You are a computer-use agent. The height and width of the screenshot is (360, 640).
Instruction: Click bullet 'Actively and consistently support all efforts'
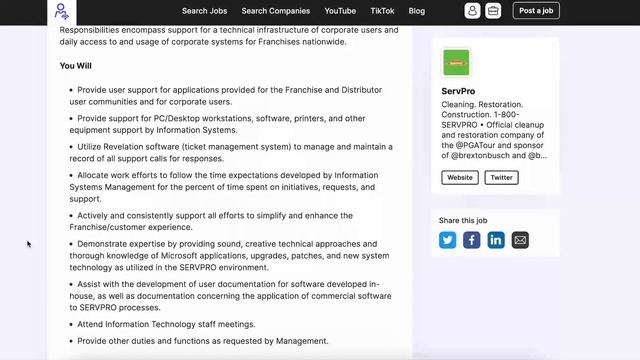click(x=211, y=221)
